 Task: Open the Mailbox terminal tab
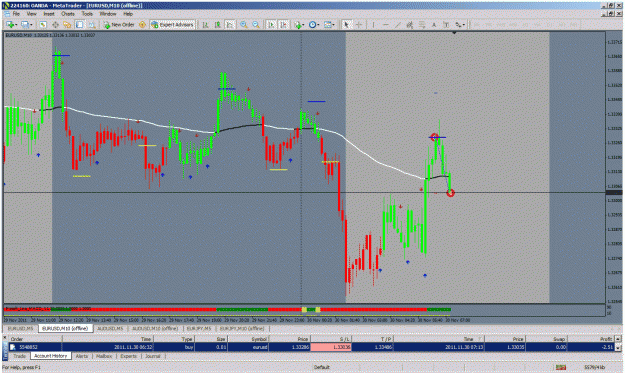pos(104,356)
